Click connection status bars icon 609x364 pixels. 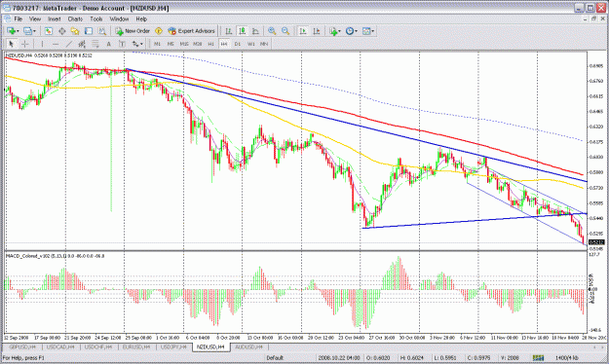pyautogui.click(x=538, y=358)
